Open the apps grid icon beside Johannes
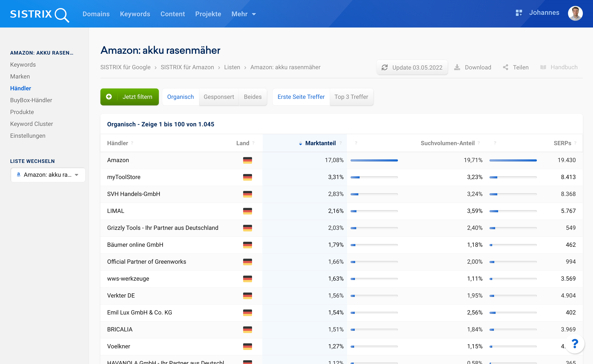Screen dimensions: 593x364 tap(519, 13)
